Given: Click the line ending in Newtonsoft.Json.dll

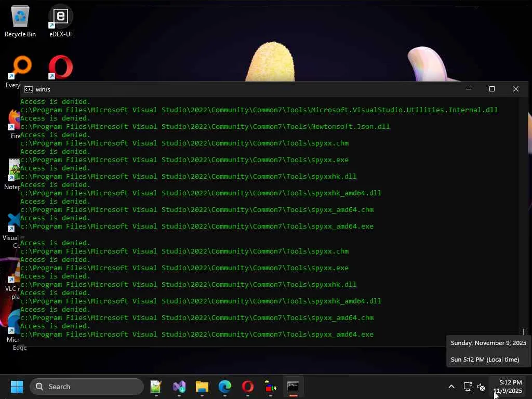Looking at the screenshot, I should (205, 127).
